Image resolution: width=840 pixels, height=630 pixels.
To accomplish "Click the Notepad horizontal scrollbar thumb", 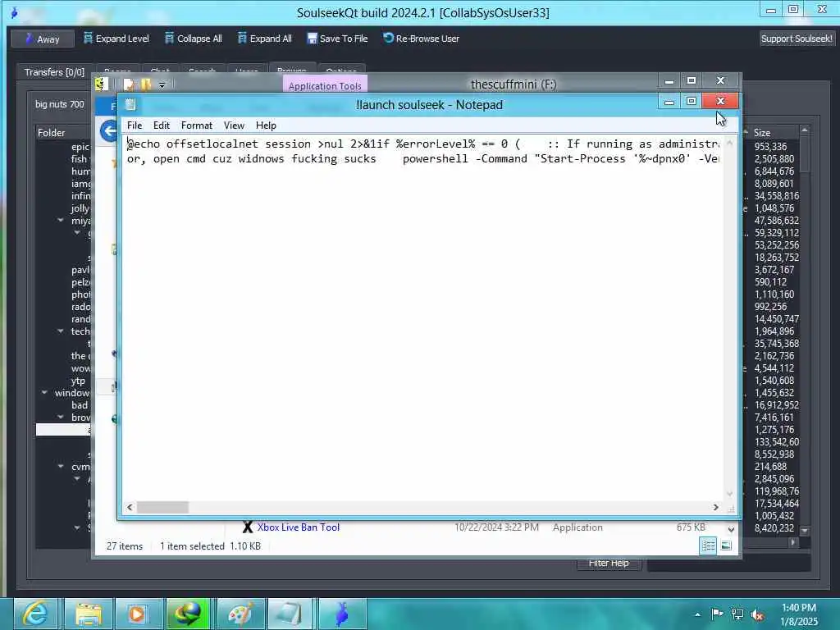I will point(162,507).
